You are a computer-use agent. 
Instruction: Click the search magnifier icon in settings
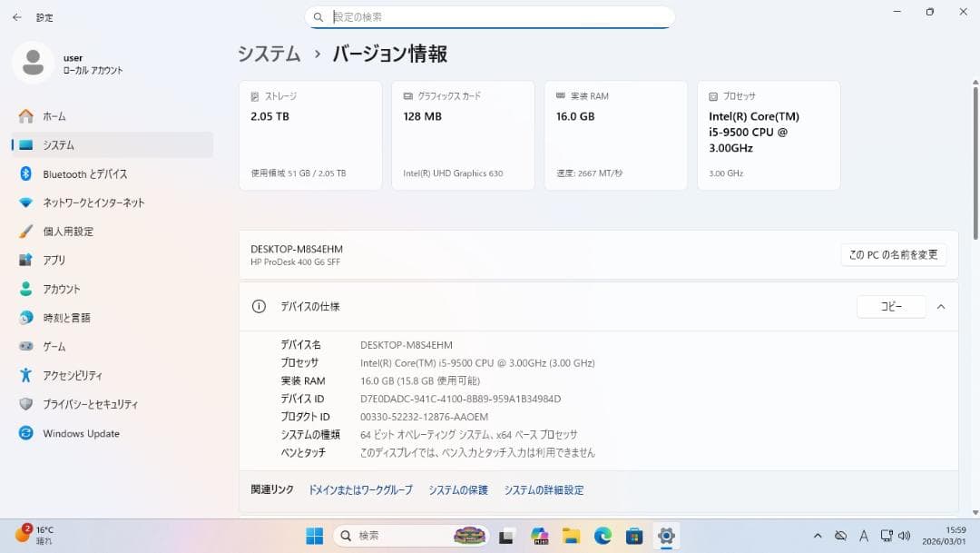318,17
